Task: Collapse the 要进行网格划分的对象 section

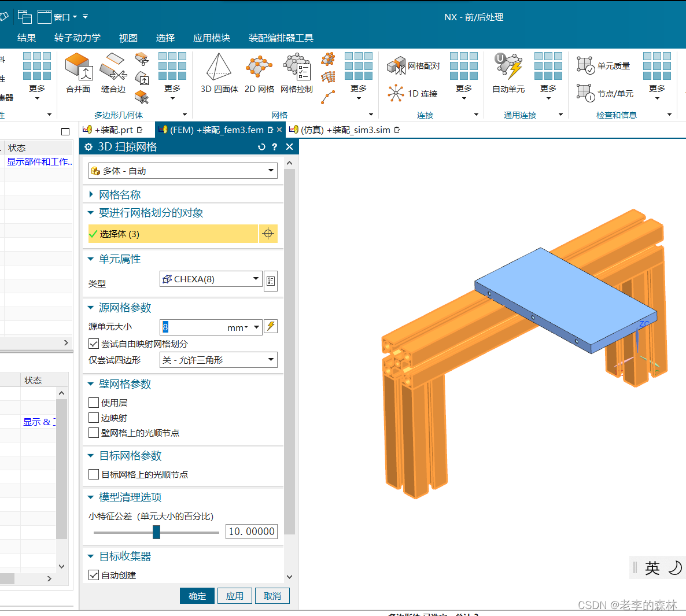Action: [x=91, y=213]
